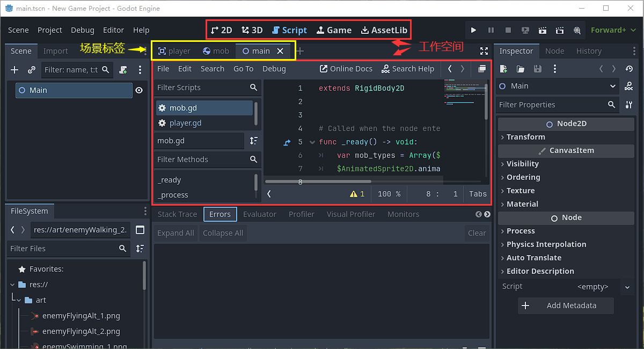This screenshot has width=644, height=349.
Task: Toggle FileSystem split mode view
Action: pos(140,230)
